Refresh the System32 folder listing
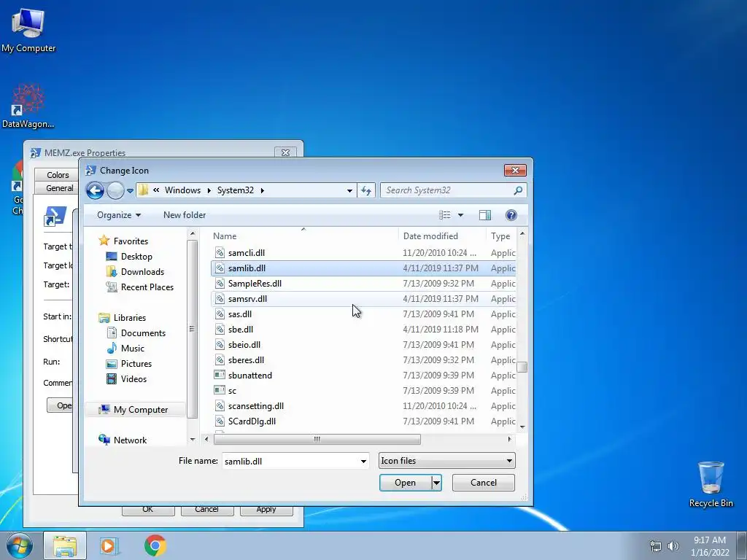 366,190
